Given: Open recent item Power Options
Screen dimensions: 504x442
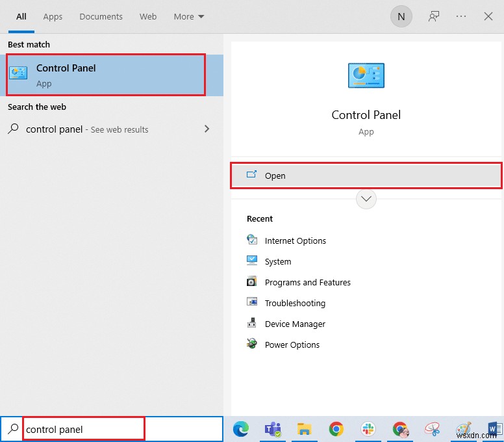Looking at the screenshot, I should coord(292,345).
